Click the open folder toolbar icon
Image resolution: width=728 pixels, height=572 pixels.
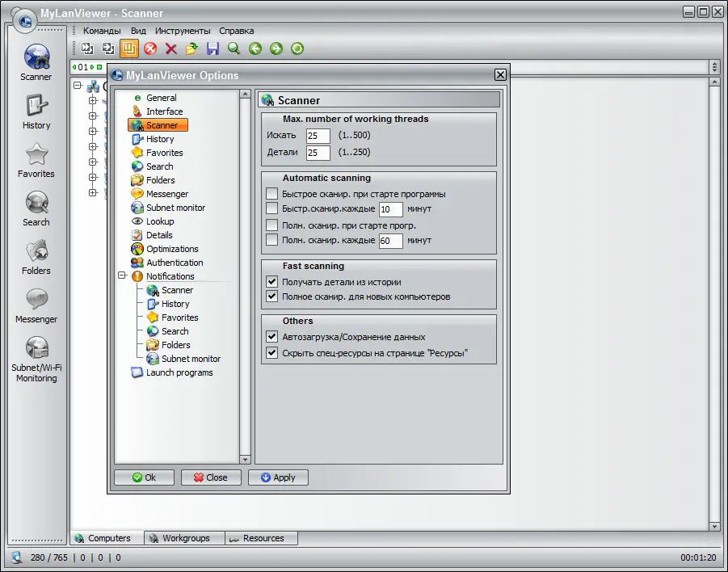click(191, 48)
